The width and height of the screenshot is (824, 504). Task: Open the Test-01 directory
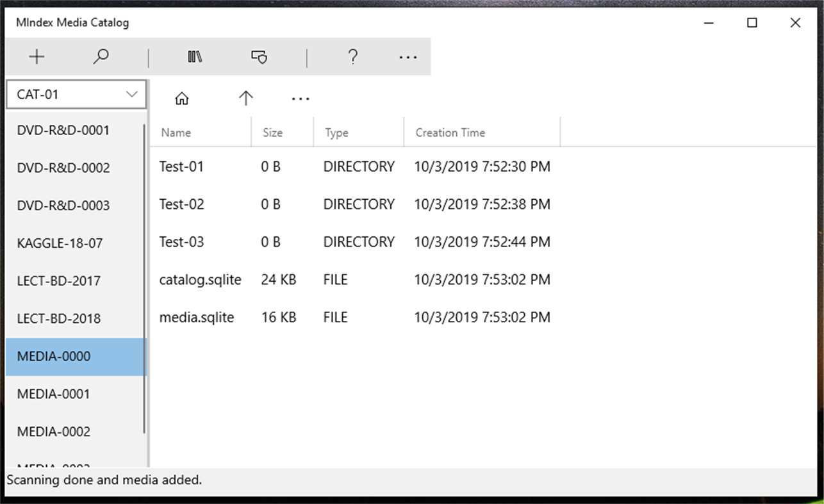pos(180,167)
